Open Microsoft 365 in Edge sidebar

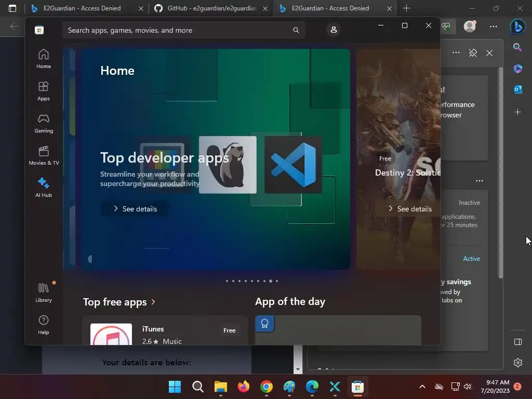tap(518, 69)
